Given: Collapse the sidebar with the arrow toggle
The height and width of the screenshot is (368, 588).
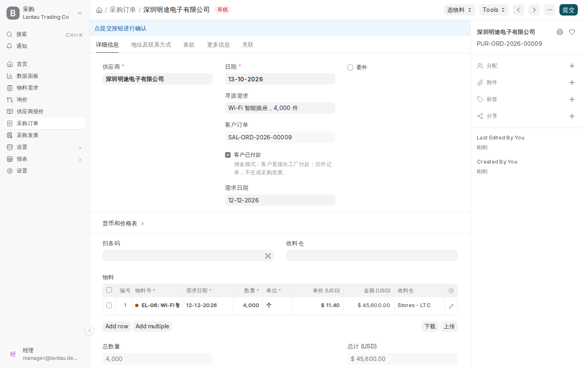Looking at the screenshot, I should pyautogui.click(x=89, y=330).
